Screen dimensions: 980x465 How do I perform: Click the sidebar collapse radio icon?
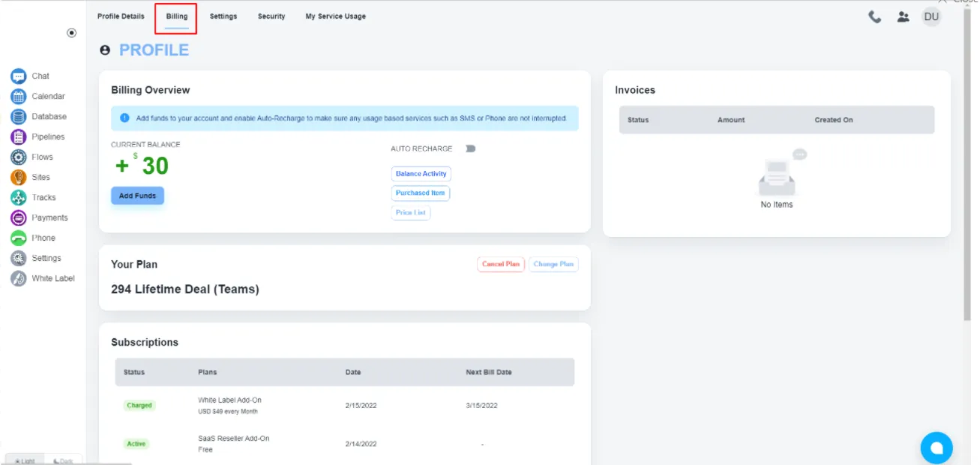[x=71, y=33]
